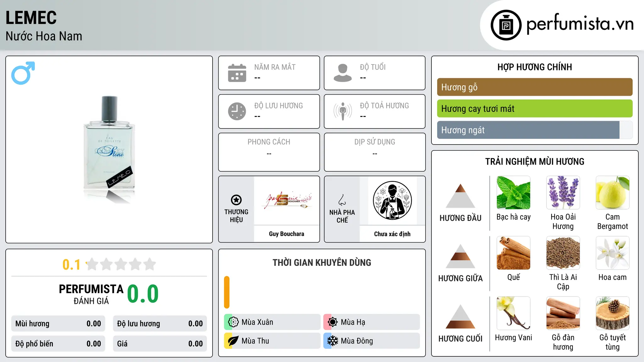Click the Nước Hoa Nam subtitle
644x362 pixels.
pos(44,36)
